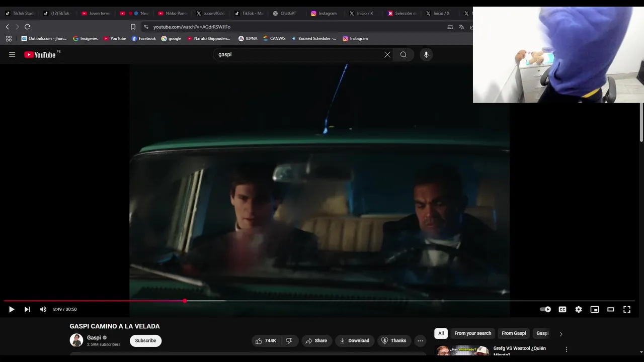Switch to the Instagram browser tab
Image resolution: width=644 pixels, height=362 pixels.
(x=324, y=14)
